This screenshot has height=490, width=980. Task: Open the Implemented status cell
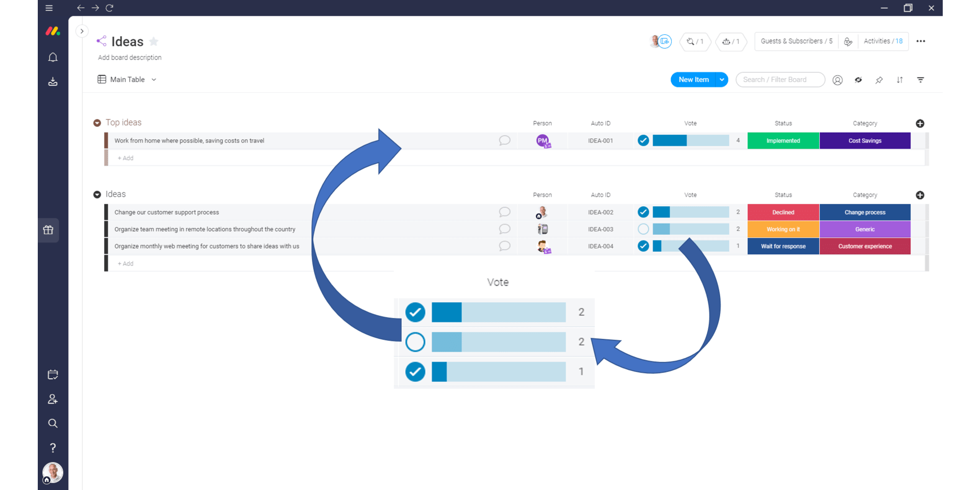click(x=783, y=141)
